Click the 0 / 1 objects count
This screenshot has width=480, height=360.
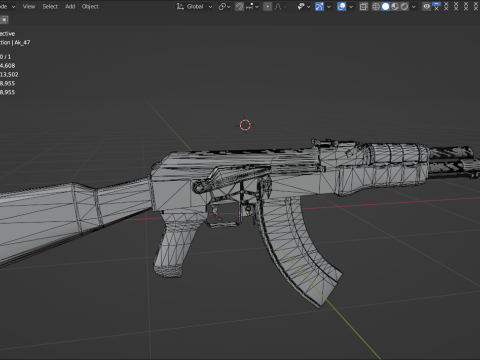pyautogui.click(x=5, y=57)
